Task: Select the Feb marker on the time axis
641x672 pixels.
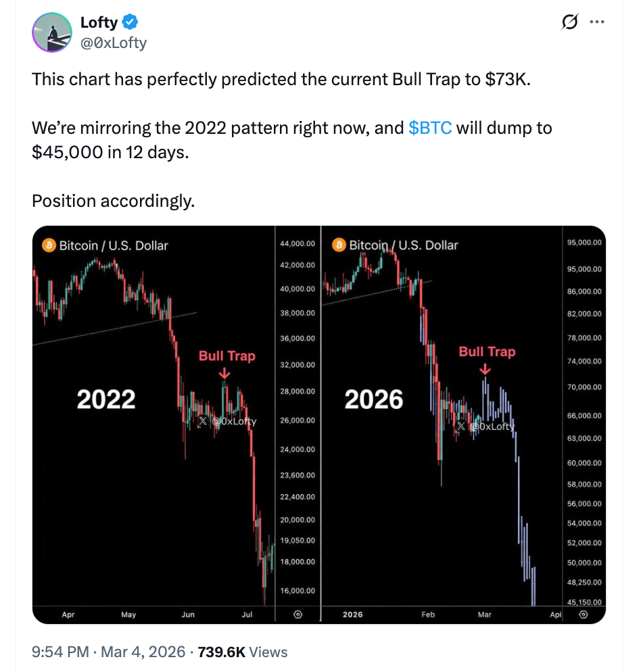Action: coord(428,615)
